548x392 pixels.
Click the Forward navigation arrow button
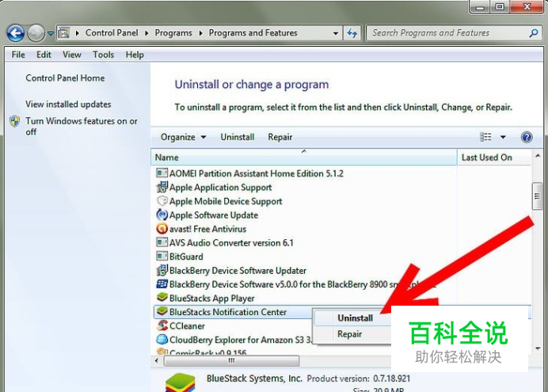(36, 33)
